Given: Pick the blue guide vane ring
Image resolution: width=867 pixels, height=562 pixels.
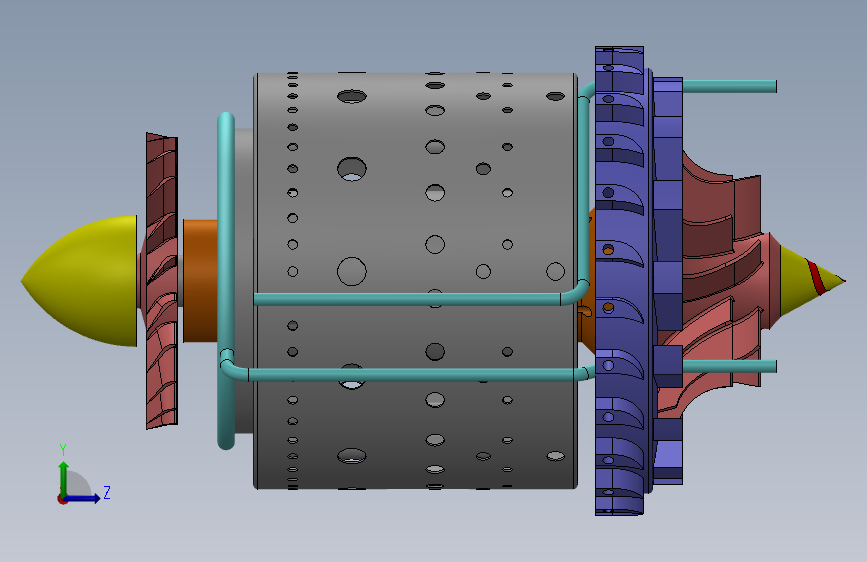Looking at the screenshot, I should tap(620, 281).
